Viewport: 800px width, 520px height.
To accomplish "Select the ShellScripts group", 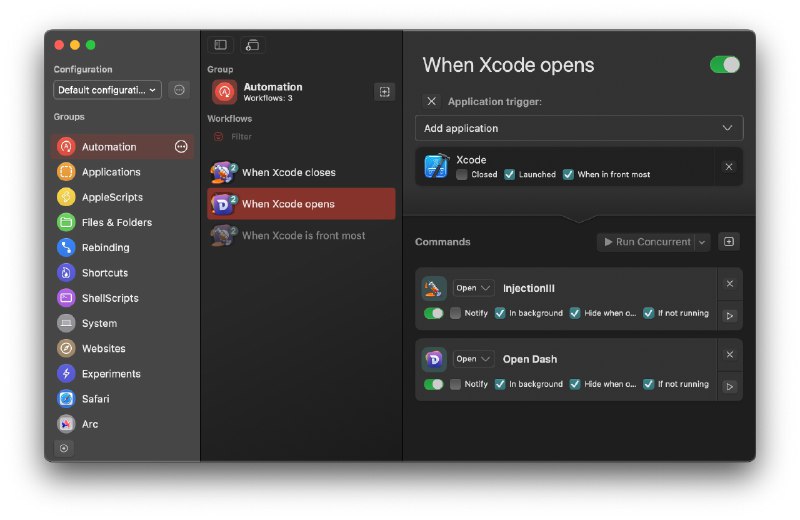I will tap(110, 298).
